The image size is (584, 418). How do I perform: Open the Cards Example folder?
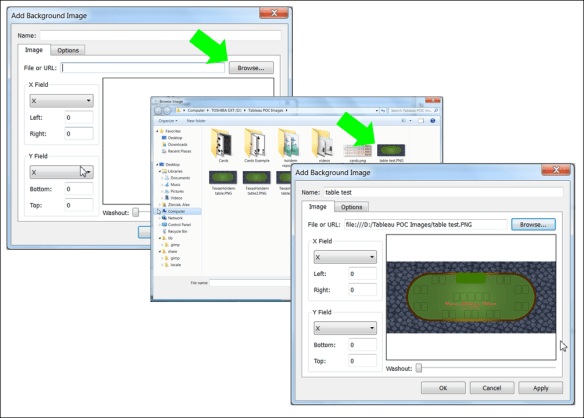[257, 145]
